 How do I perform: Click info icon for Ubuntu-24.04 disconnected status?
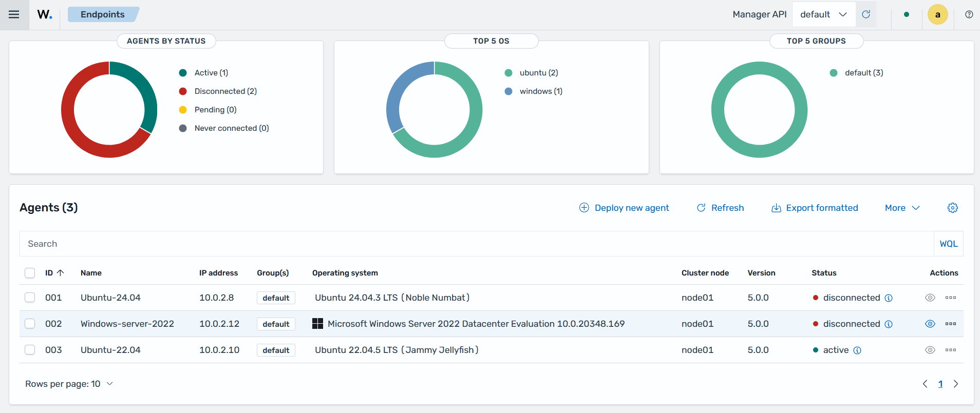pyautogui.click(x=889, y=298)
